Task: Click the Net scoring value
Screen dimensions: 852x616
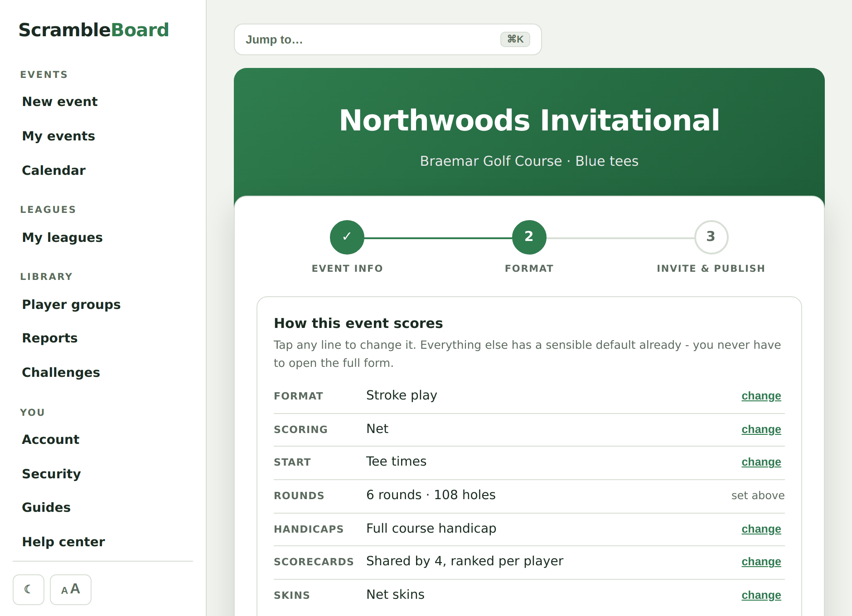Action: point(377,429)
